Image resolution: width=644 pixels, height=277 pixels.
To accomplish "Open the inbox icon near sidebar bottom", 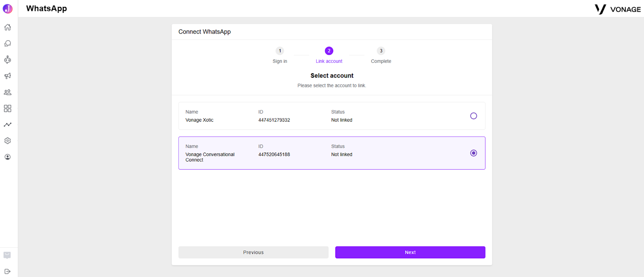I will pos(7,255).
